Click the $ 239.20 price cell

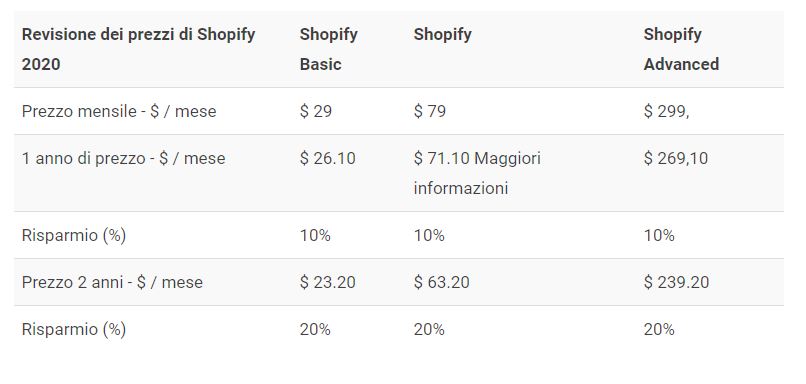(x=676, y=282)
